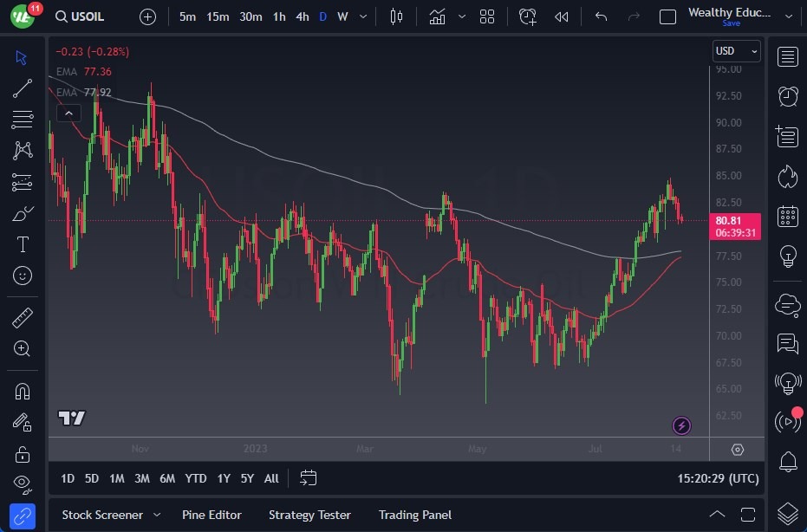
Task: Toggle magnet snapping mode
Action: coord(22,391)
